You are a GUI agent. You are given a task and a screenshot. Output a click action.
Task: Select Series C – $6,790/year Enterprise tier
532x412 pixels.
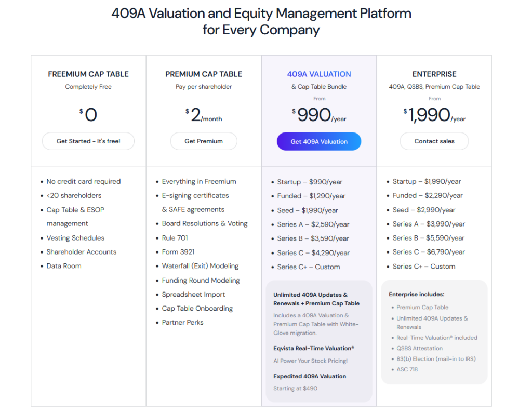click(x=429, y=252)
